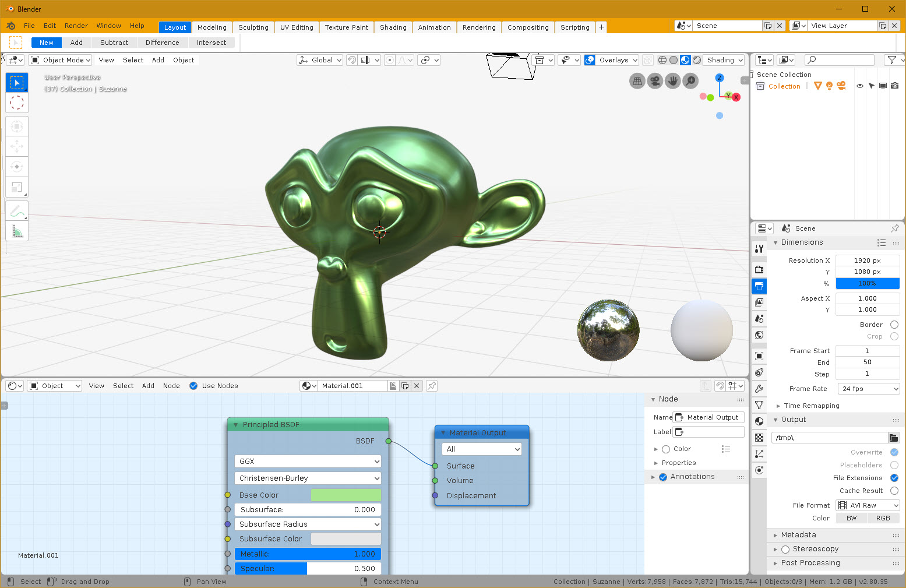Click the Base Color green swatch
906x588 pixels.
pos(346,495)
